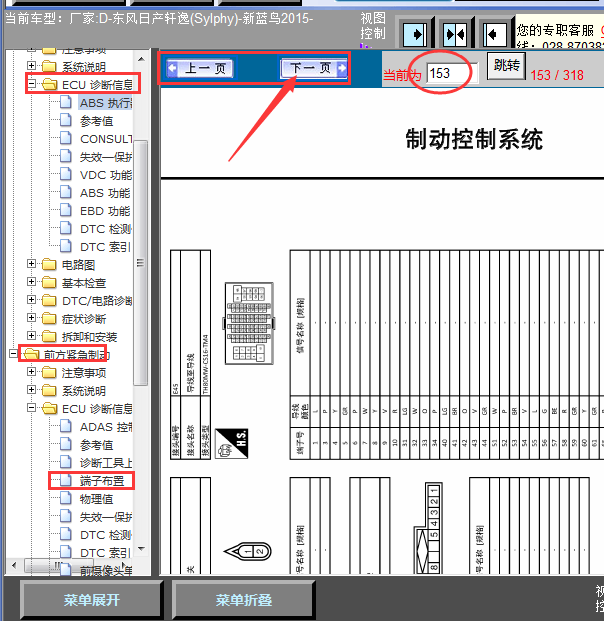Click document icon beside ADAS 控制
Screen dimensions: 604x621
tap(66, 426)
